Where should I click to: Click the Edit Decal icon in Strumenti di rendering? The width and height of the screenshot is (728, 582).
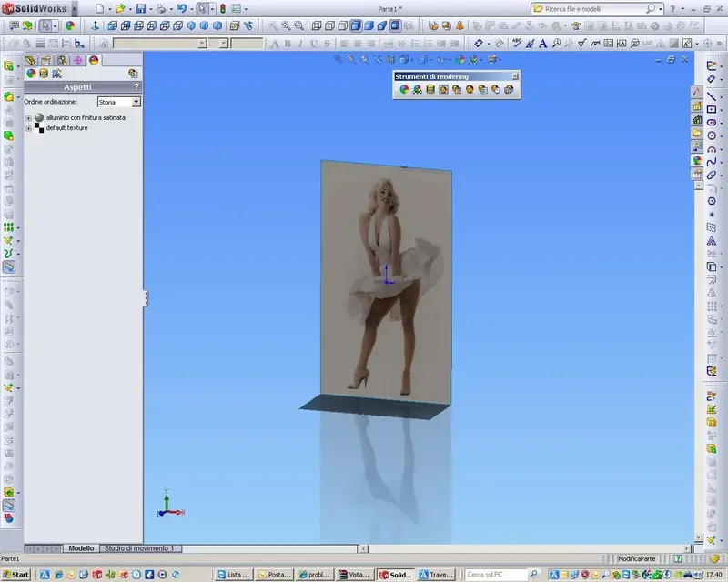click(x=430, y=89)
